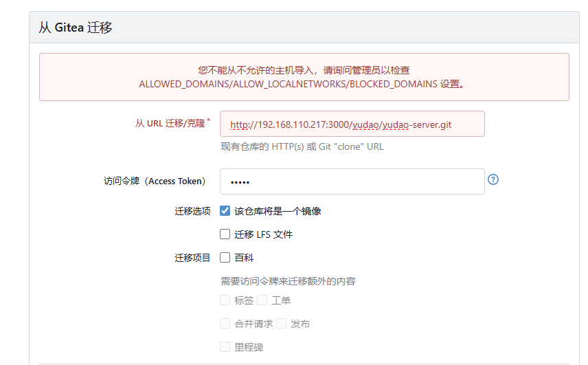Tick the disabled 标签 checkbox

[225, 300]
